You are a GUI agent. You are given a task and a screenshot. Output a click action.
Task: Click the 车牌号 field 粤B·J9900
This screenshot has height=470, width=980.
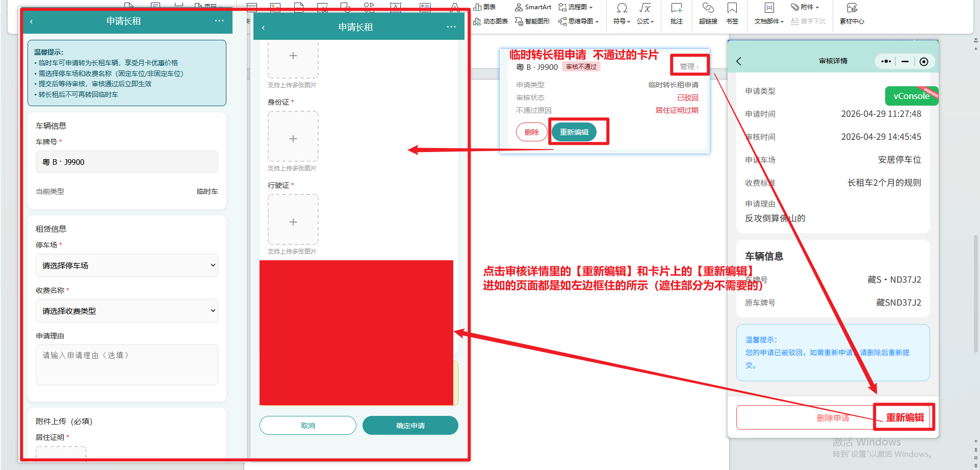pos(127,162)
